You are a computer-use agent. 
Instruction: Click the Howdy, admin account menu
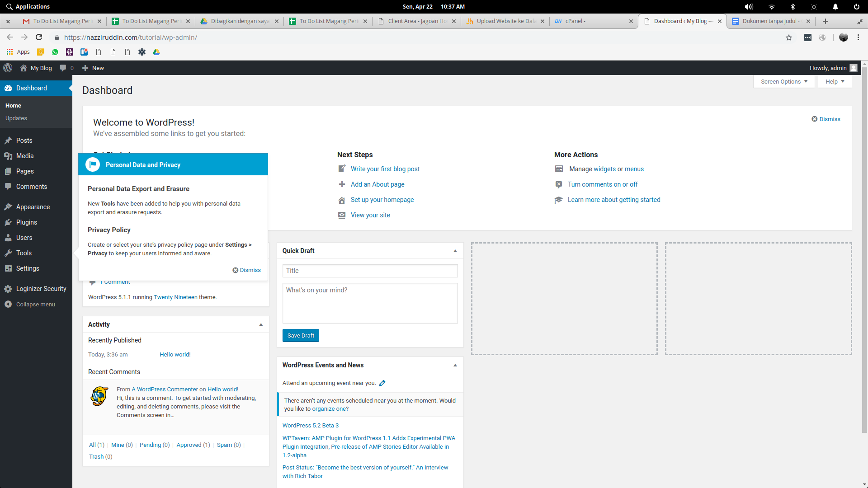click(x=833, y=68)
